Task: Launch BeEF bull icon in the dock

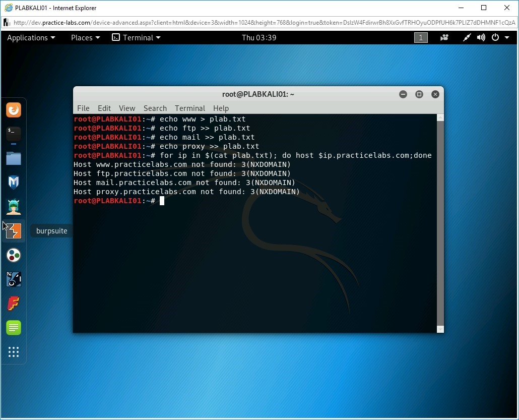Action: tap(14, 279)
